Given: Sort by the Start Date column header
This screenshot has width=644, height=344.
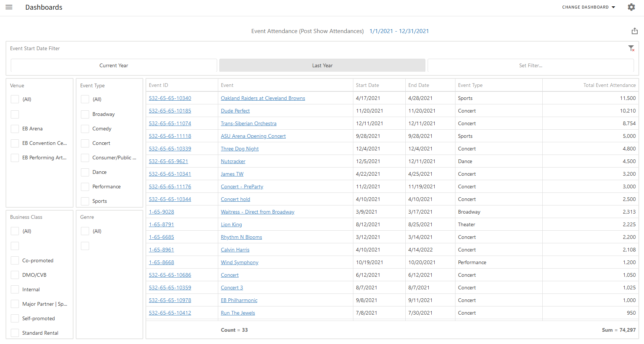Looking at the screenshot, I should pyautogui.click(x=379, y=85).
